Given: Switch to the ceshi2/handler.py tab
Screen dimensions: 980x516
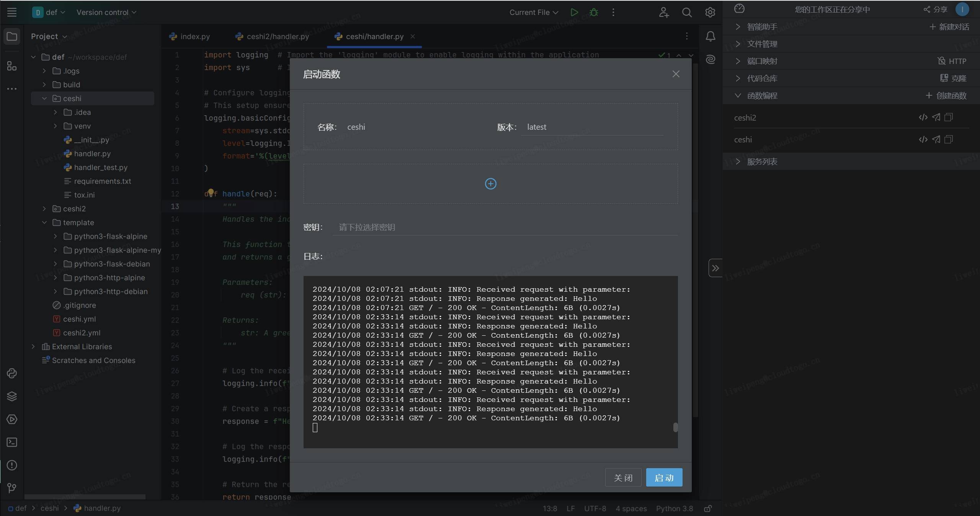Looking at the screenshot, I should click(272, 36).
